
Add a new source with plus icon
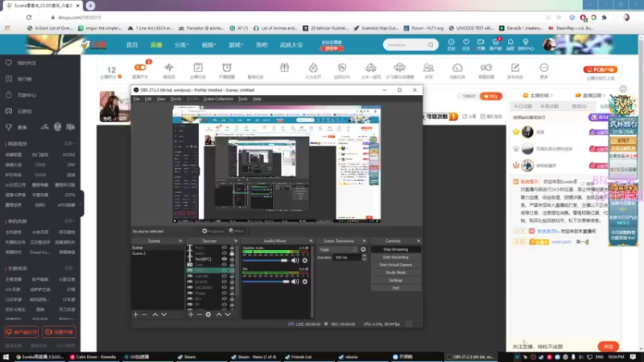(191, 315)
